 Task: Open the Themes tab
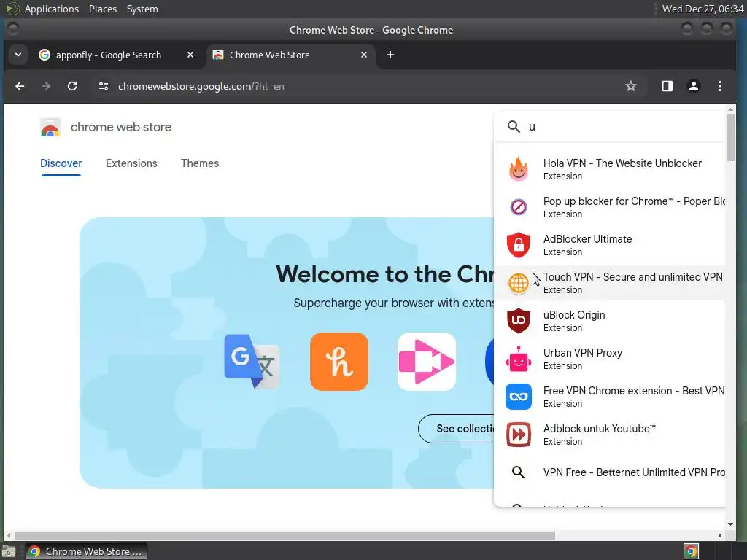click(x=200, y=163)
